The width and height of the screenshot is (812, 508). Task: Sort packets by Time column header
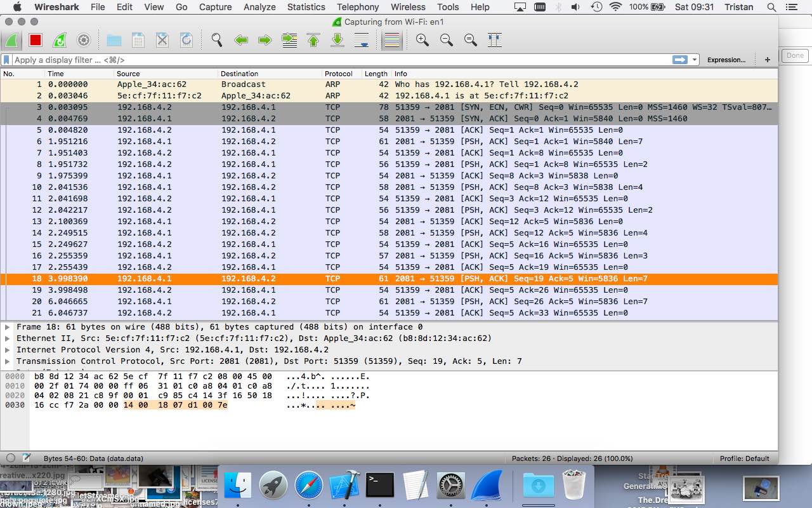click(x=80, y=74)
